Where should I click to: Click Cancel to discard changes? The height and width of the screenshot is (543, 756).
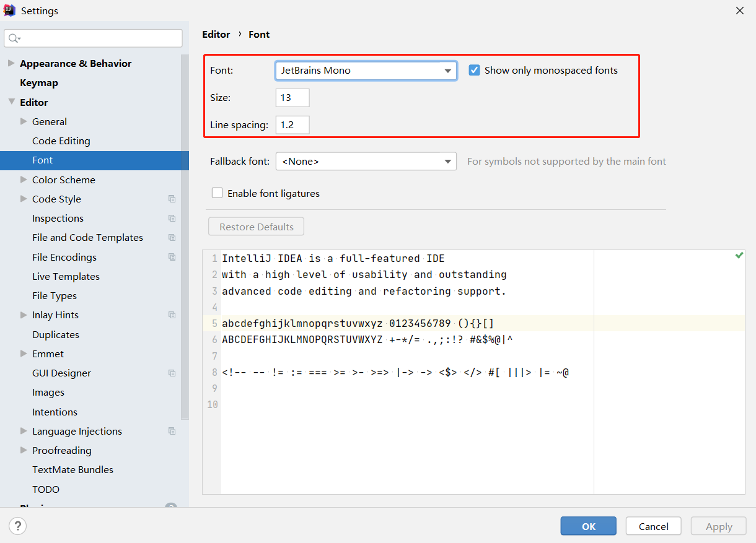(654, 526)
